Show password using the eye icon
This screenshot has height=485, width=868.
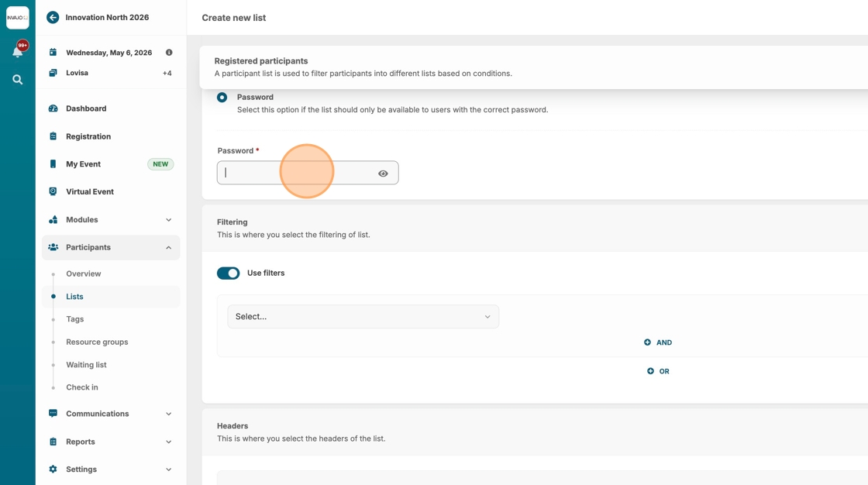(383, 174)
